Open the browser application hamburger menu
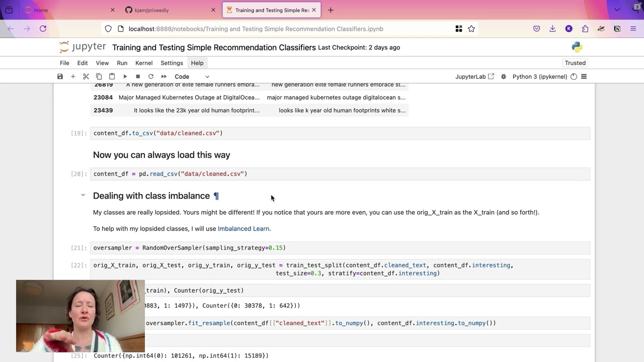Viewport: 644px width, 362px height. click(633, 29)
